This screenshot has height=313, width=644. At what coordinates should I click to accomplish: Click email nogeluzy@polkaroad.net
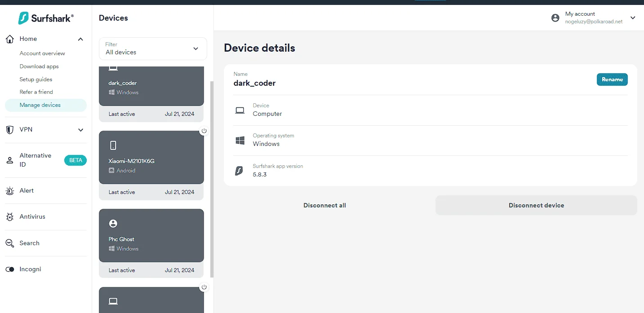(x=594, y=22)
